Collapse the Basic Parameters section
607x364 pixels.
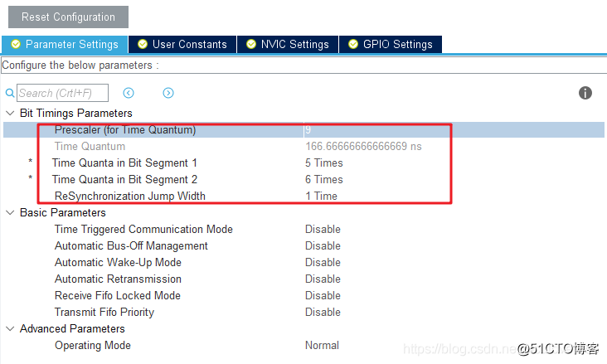coord(10,212)
